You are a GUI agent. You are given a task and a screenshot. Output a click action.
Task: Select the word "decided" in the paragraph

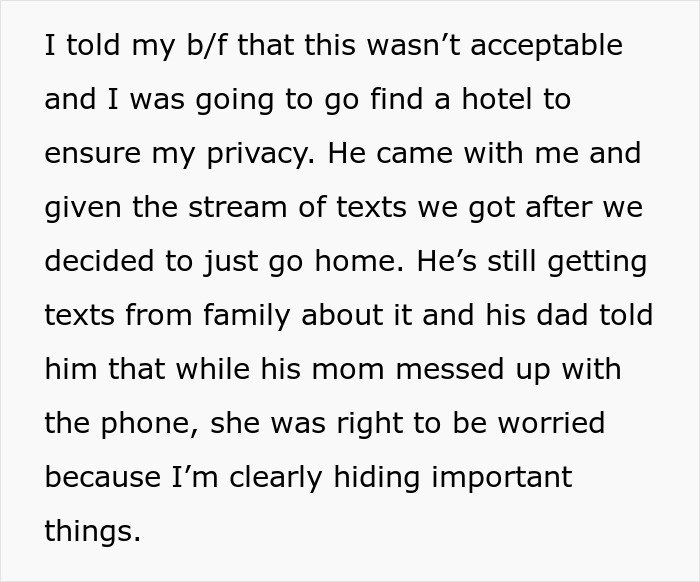99,261
